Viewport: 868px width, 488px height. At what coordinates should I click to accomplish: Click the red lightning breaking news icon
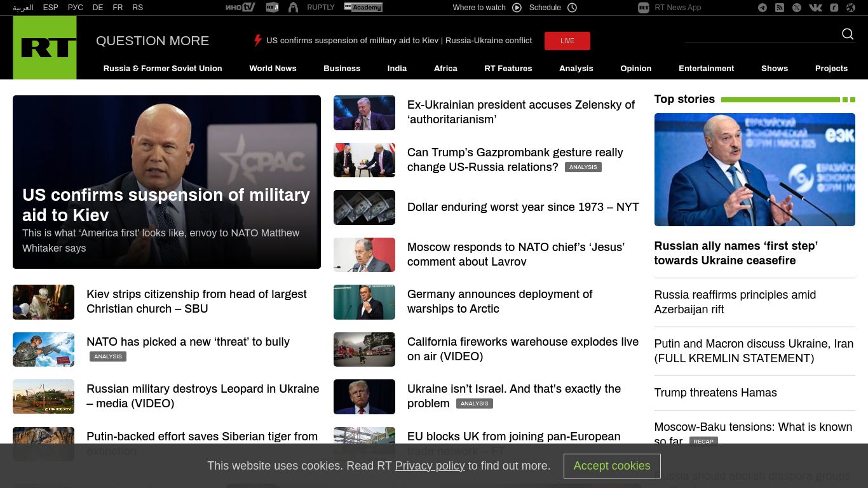pyautogui.click(x=257, y=41)
